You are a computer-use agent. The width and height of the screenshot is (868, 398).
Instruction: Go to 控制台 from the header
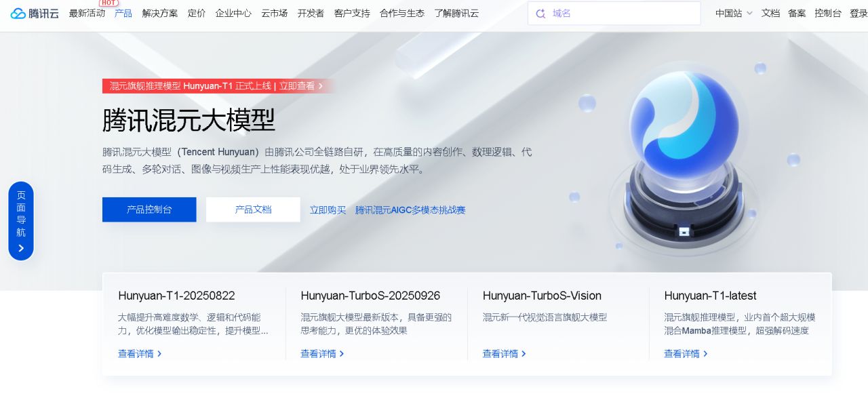point(828,13)
